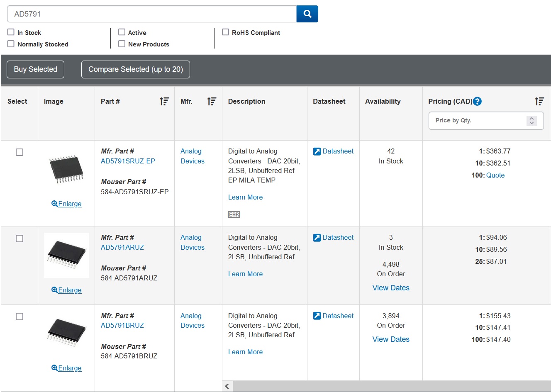The image size is (551, 392).
Task: Select the AD5791BRUZ row checkbox
Action: [x=20, y=317]
